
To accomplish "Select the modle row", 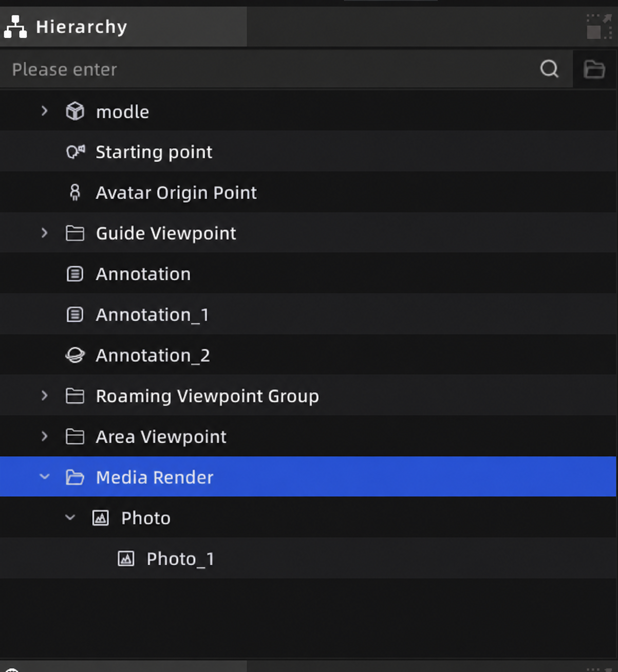I will pyautogui.click(x=308, y=111).
